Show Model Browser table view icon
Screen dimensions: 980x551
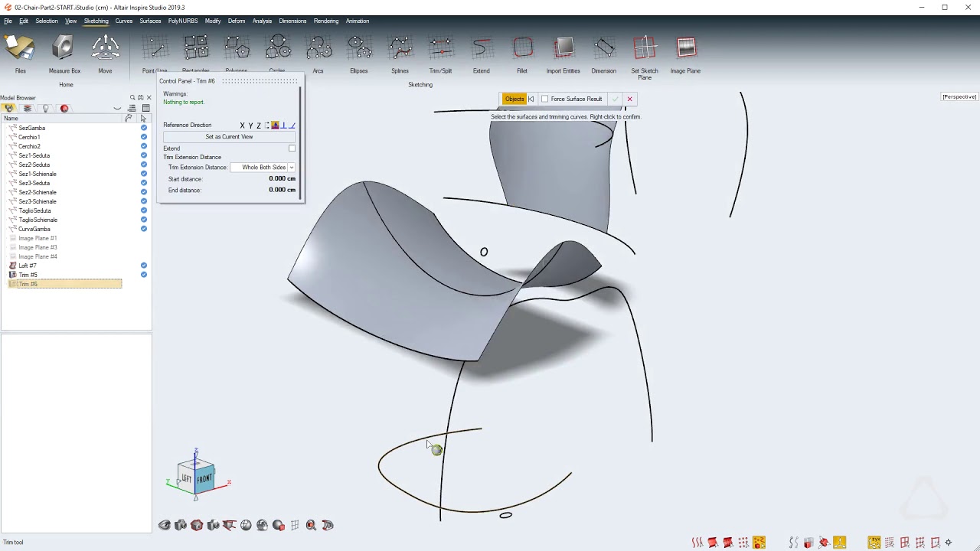coord(145,109)
